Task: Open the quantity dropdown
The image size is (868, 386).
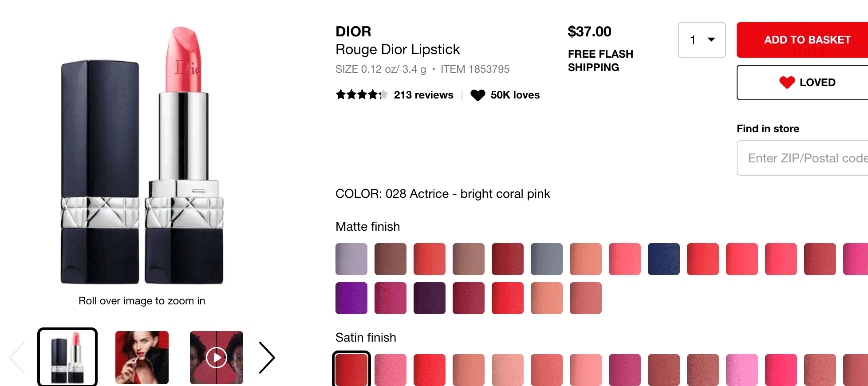Action: click(702, 40)
